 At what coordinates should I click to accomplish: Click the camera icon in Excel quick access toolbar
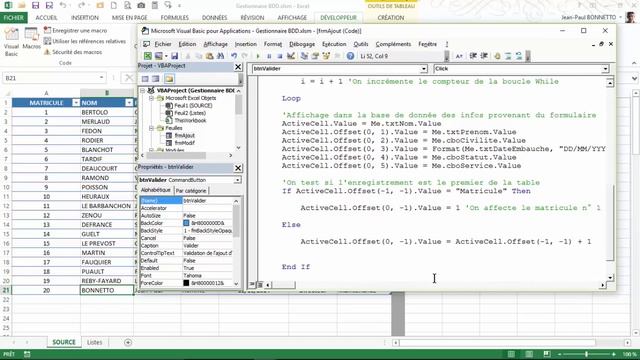141,6
